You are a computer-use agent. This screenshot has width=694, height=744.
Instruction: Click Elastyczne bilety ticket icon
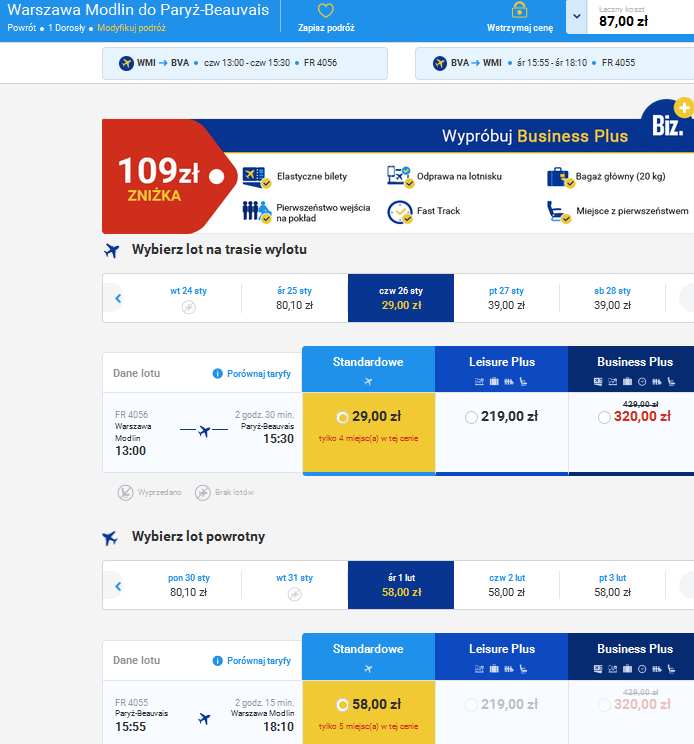256,177
